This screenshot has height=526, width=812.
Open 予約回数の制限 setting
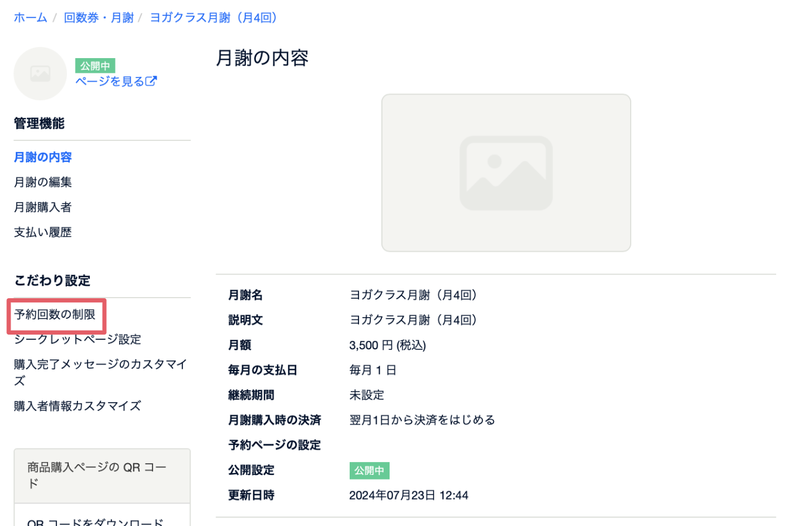[x=55, y=315]
